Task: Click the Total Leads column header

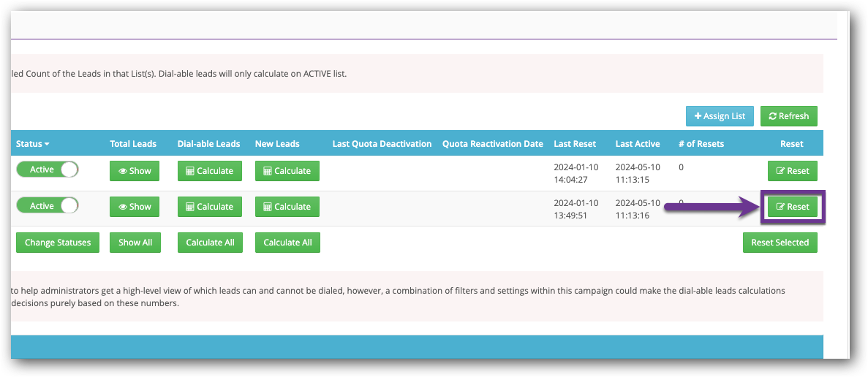Action: pyautogui.click(x=133, y=144)
